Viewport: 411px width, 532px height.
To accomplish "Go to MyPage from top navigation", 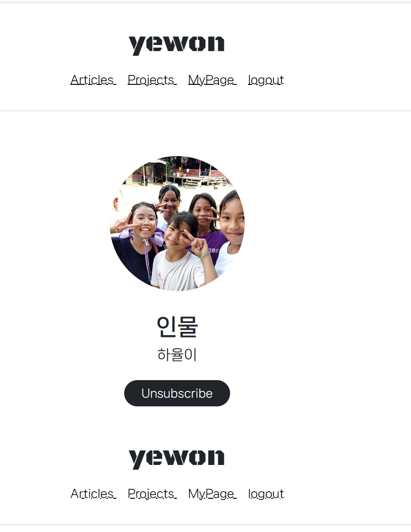I will 212,80.
